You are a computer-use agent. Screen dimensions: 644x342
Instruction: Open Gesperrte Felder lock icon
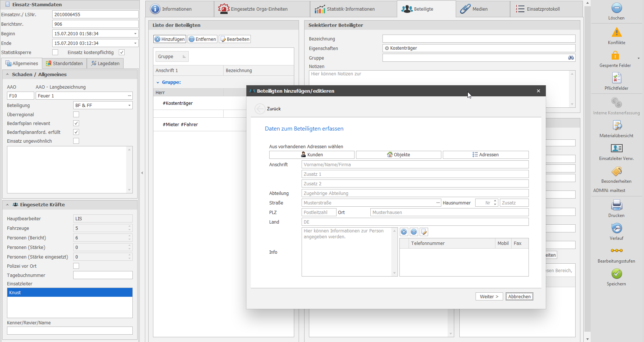coord(615,56)
